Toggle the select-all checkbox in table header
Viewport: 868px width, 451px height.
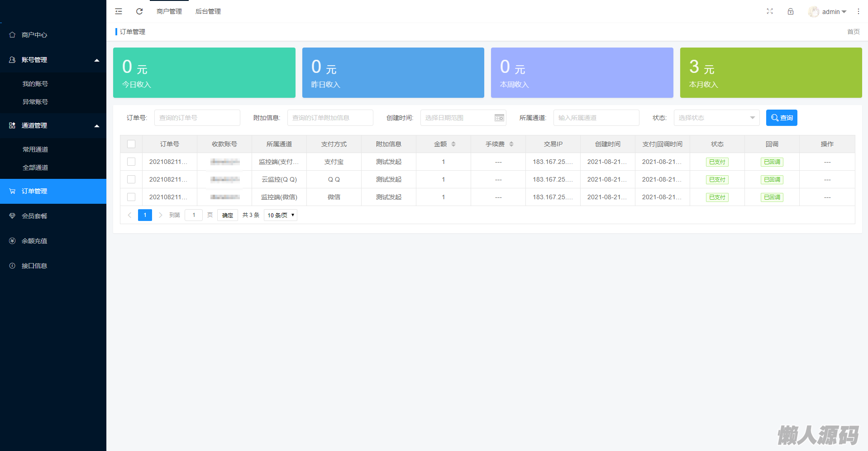coord(131,144)
